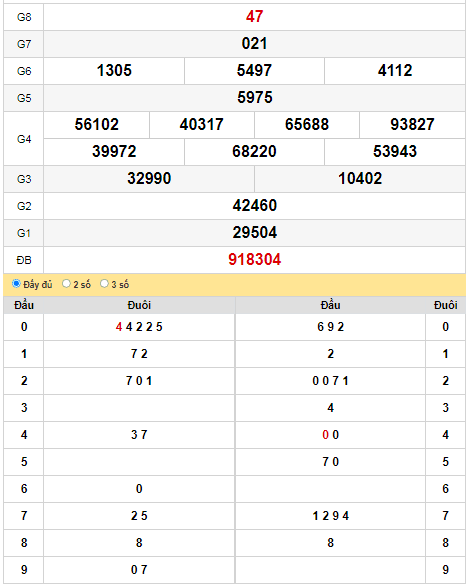
Task: Click the G6 number 1305
Action: [x=114, y=71]
